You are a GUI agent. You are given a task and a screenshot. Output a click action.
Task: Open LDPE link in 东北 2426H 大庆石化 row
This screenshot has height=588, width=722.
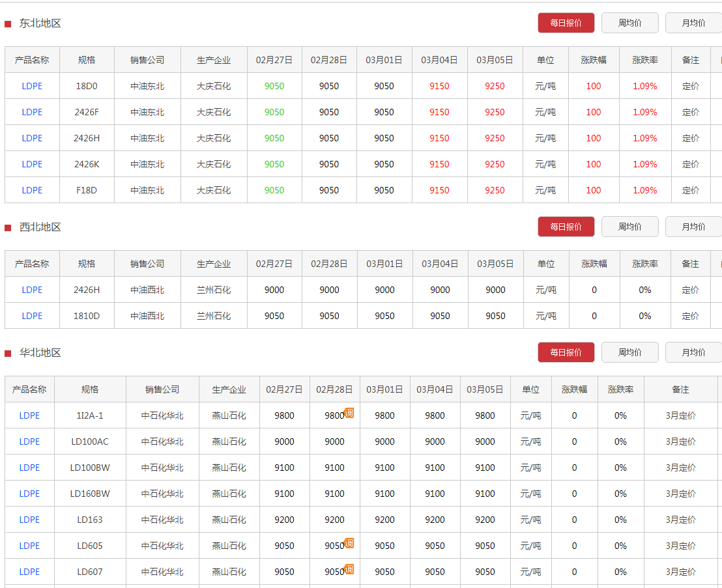point(32,138)
